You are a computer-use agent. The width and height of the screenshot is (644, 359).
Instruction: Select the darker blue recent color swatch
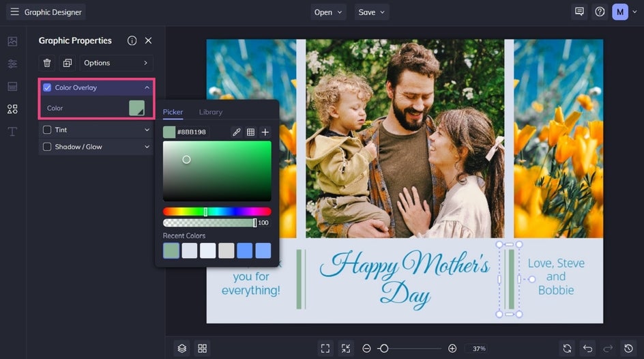click(244, 250)
